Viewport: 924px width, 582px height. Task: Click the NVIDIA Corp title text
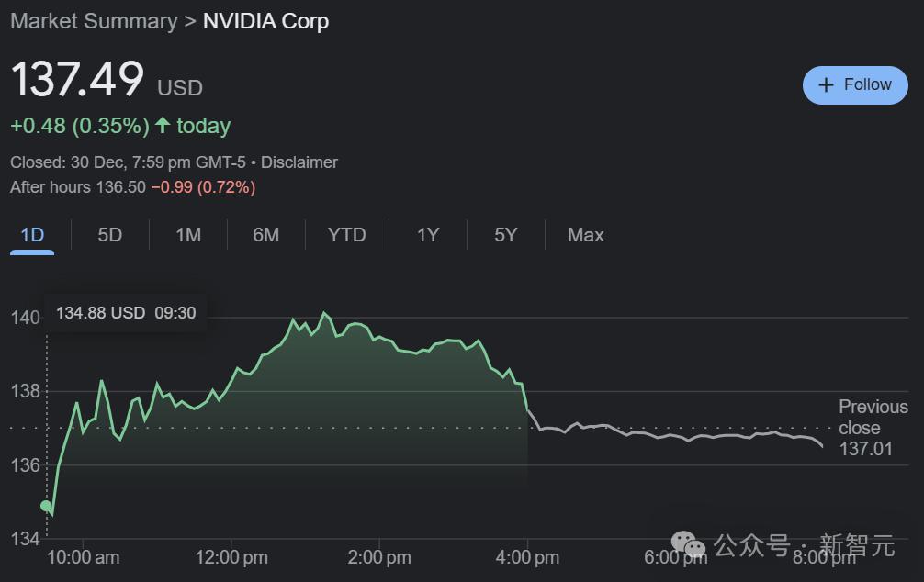tap(265, 21)
